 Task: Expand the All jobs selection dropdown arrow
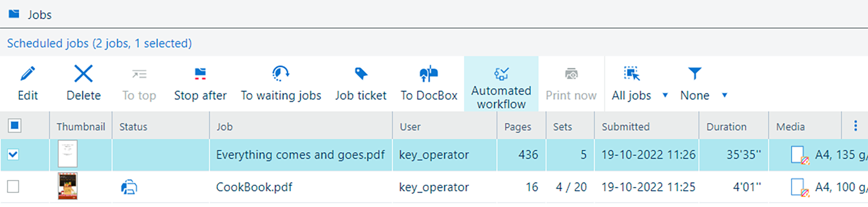665,95
